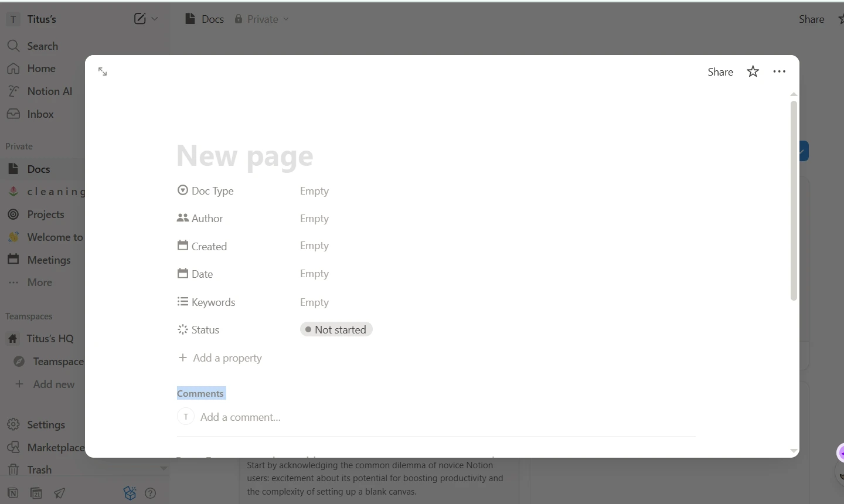Click the Doc Type property icon
The height and width of the screenshot is (504, 844).
pyautogui.click(x=183, y=190)
